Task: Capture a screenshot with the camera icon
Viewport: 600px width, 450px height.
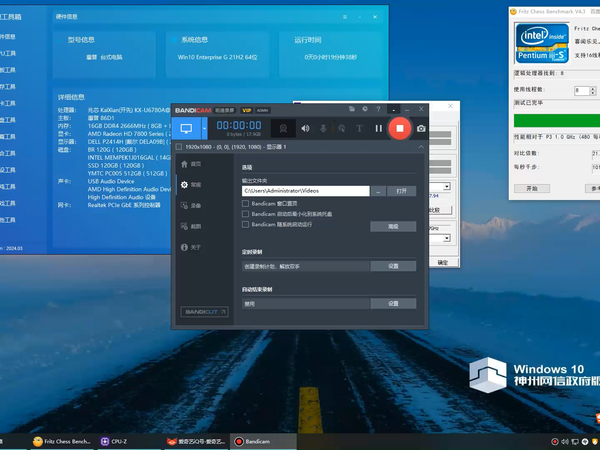Action: 421,129
